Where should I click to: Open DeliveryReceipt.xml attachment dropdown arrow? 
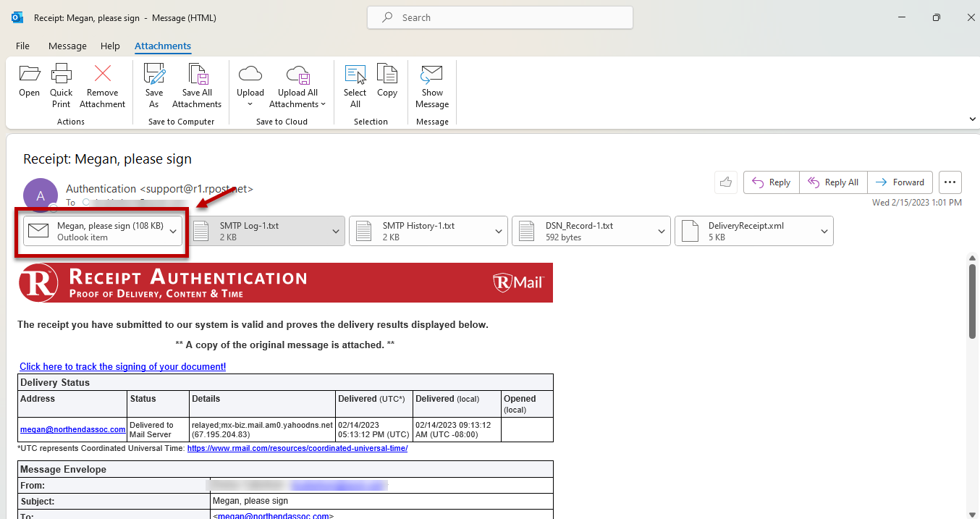pos(825,232)
